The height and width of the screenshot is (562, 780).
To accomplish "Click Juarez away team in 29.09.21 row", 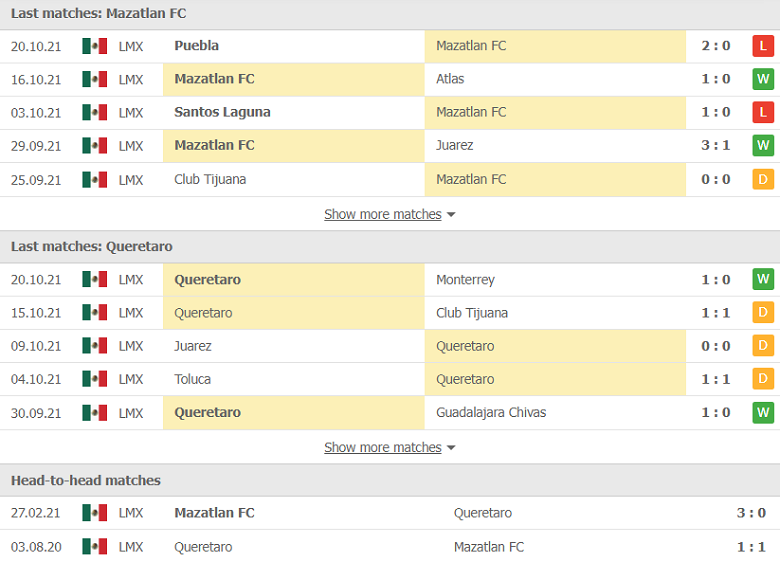I will point(455,146).
